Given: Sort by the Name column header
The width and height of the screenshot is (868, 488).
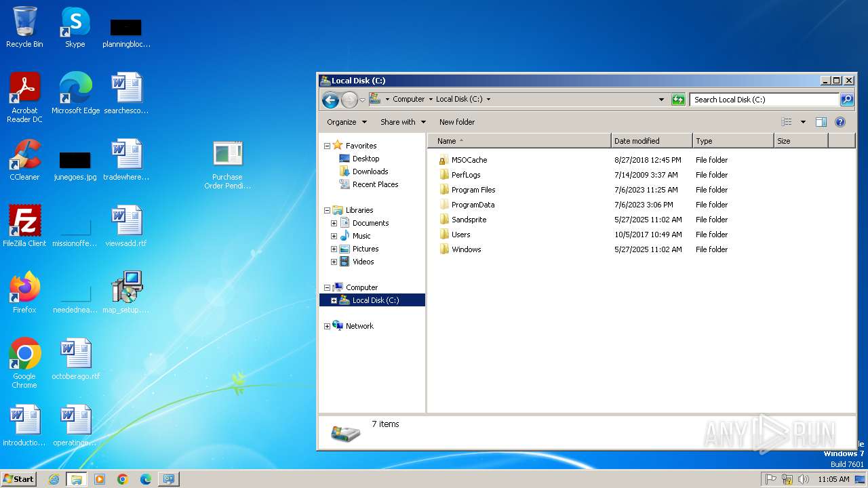Looking at the screenshot, I should point(519,141).
